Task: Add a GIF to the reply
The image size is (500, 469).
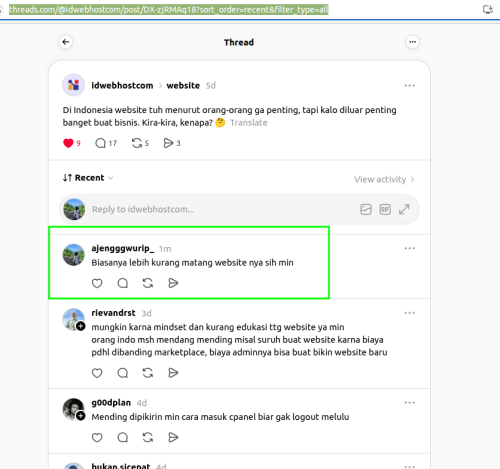Action: [385, 209]
